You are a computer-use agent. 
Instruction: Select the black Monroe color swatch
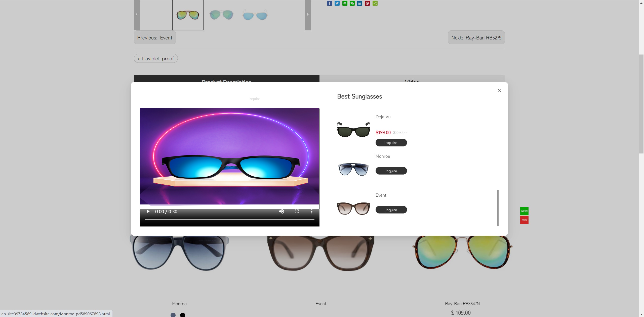[183, 315]
